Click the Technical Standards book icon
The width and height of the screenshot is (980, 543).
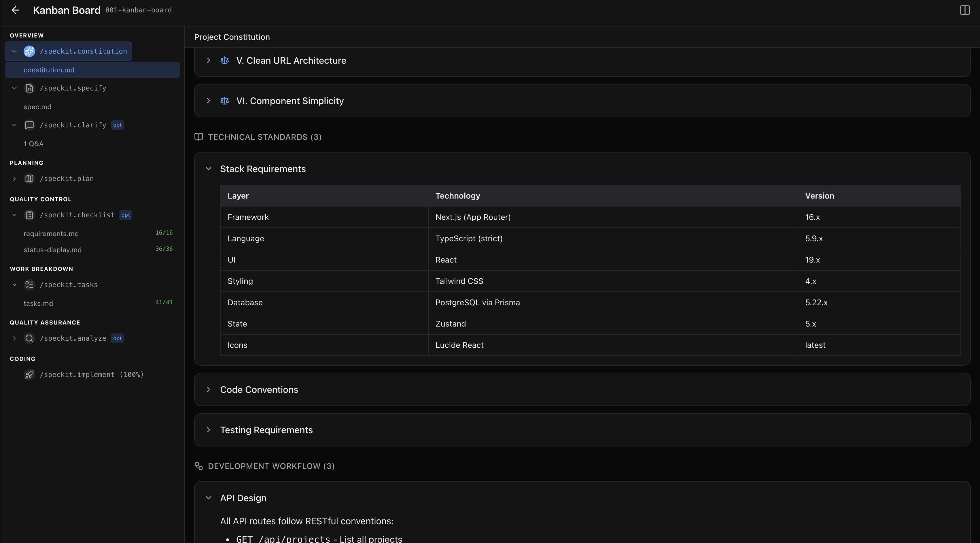tap(198, 137)
